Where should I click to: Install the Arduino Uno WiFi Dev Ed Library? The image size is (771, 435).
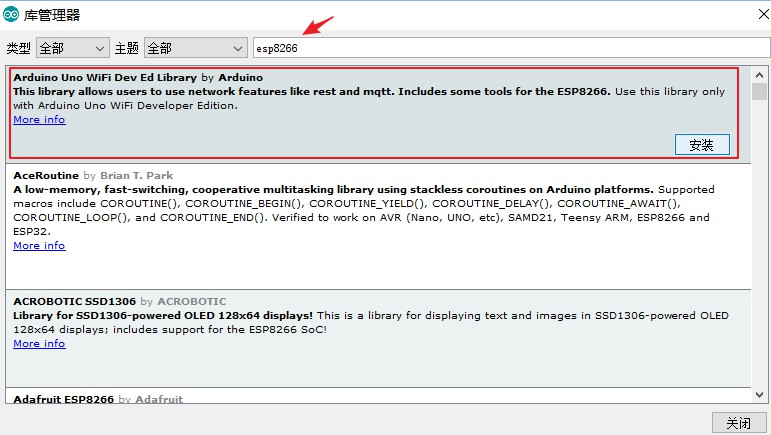pos(702,145)
